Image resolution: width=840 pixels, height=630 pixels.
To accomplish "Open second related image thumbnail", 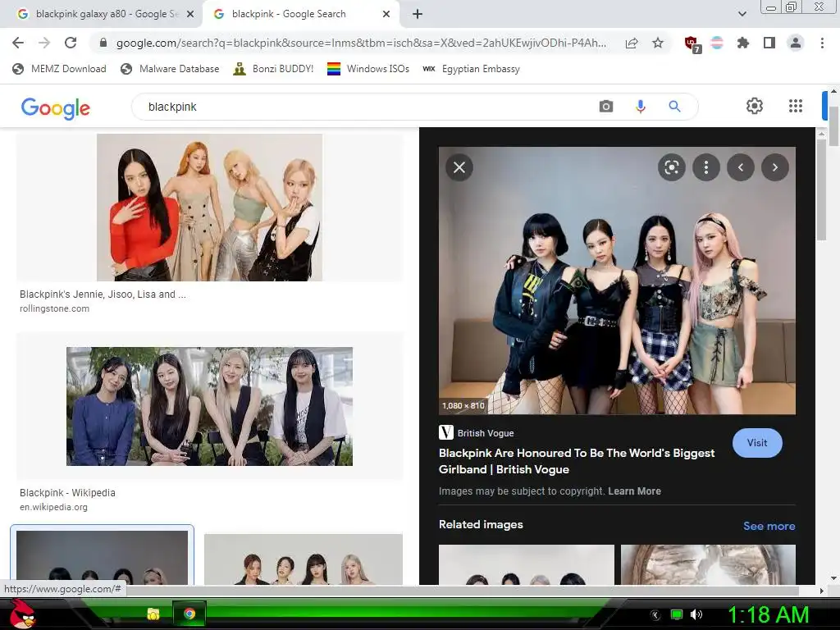I will [708, 564].
